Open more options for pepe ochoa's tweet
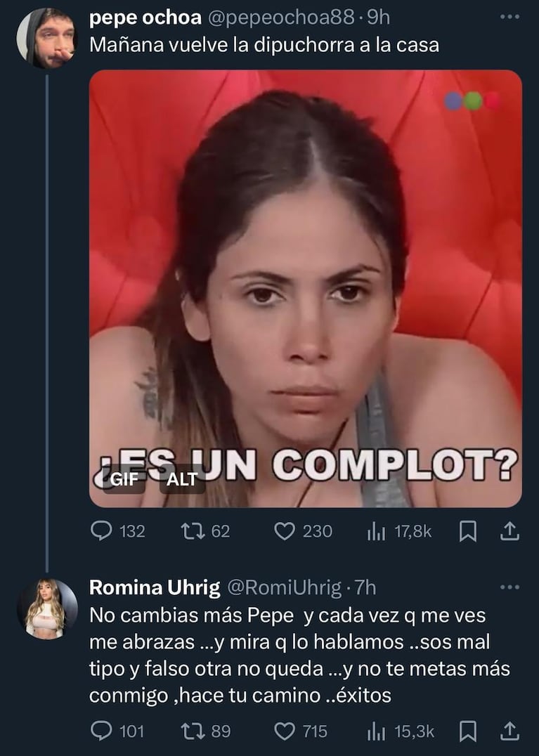Image resolution: width=539 pixels, height=756 pixels. [x=510, y=17]
